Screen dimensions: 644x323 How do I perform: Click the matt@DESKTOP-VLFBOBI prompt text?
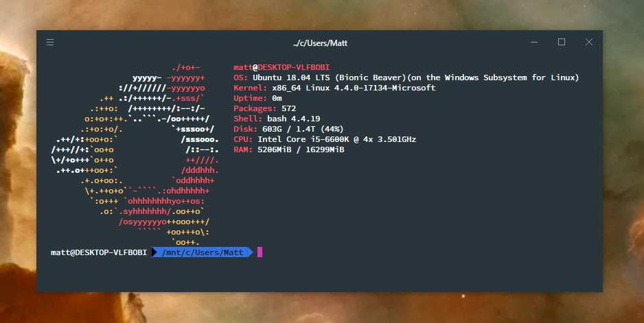99,252
